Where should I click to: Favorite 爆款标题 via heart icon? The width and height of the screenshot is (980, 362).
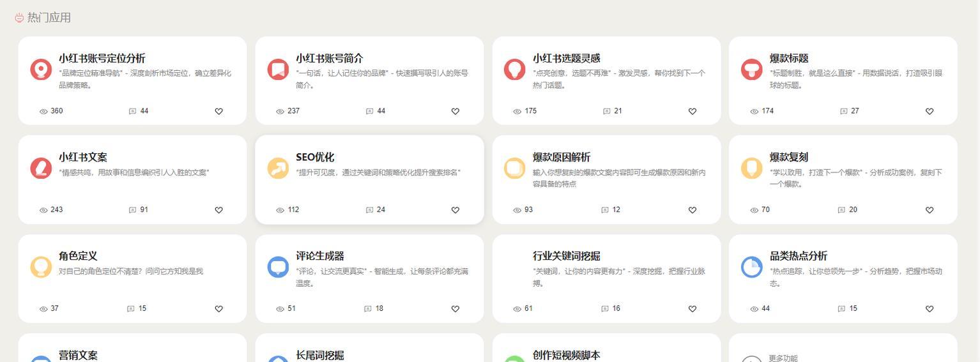point(930,111)
